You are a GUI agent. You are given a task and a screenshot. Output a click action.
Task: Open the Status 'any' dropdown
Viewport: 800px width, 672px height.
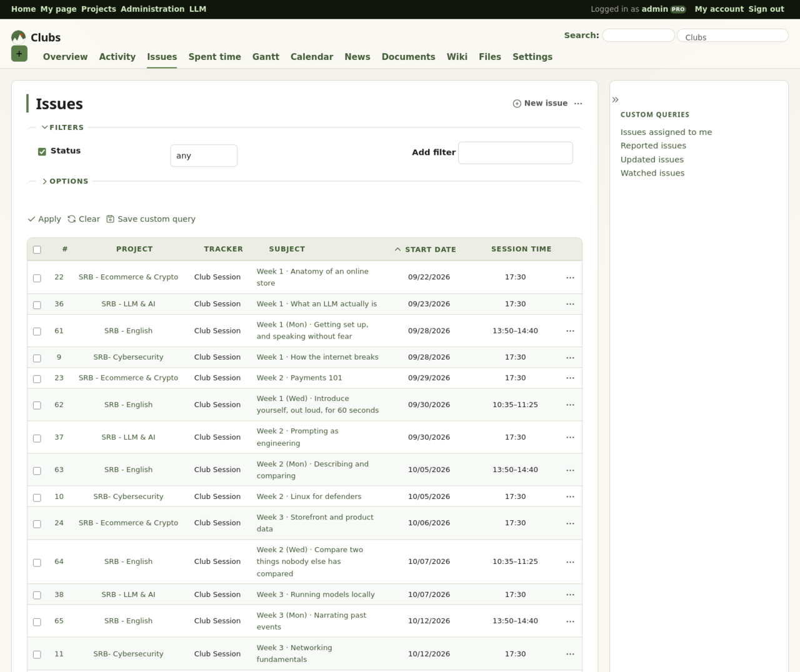204,156
